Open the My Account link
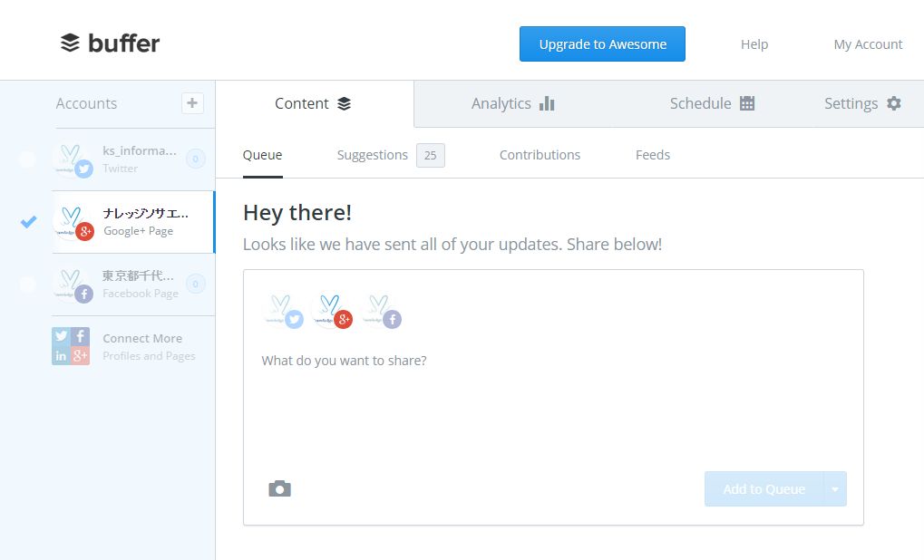The image size is (924, 560). (x=868, y=44)
